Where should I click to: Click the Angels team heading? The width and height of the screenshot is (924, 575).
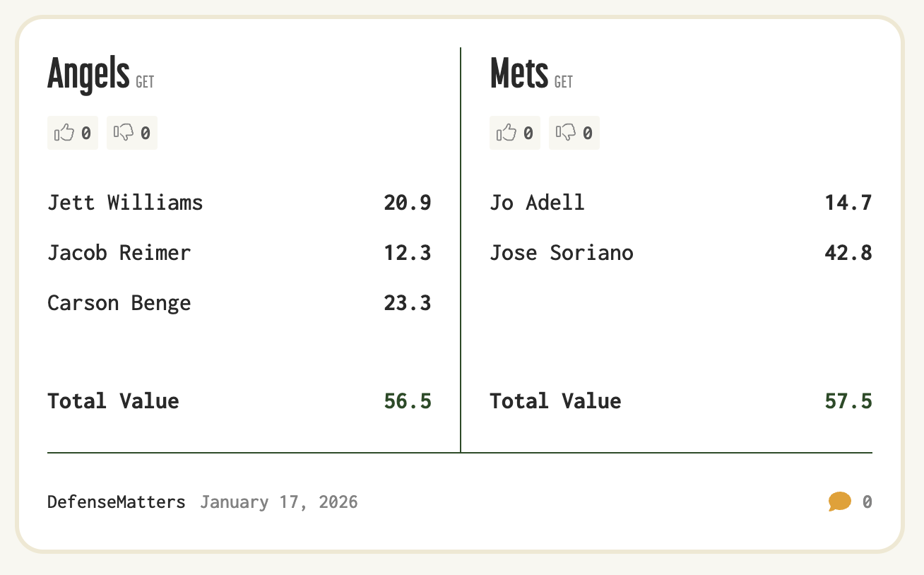point(88,73)
